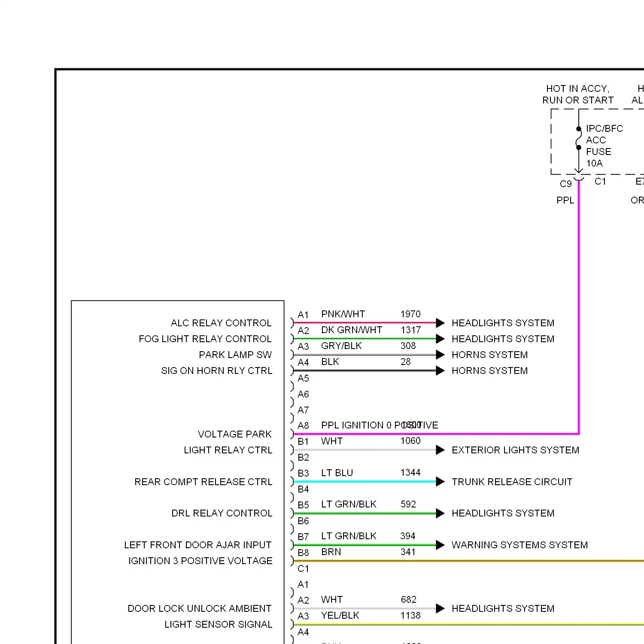The height and width of the screenshot is (644, 644).
Task: Click circuit number 1970
Action: click(410, 314)
